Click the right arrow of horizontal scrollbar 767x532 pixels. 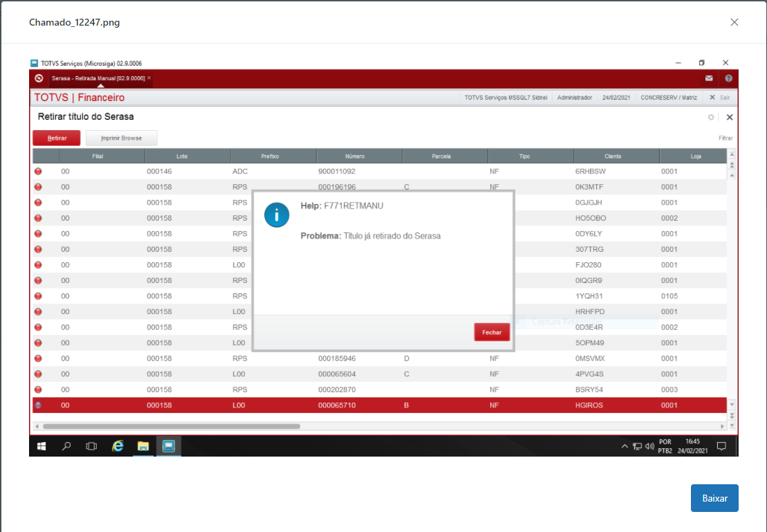pos(722,426)
